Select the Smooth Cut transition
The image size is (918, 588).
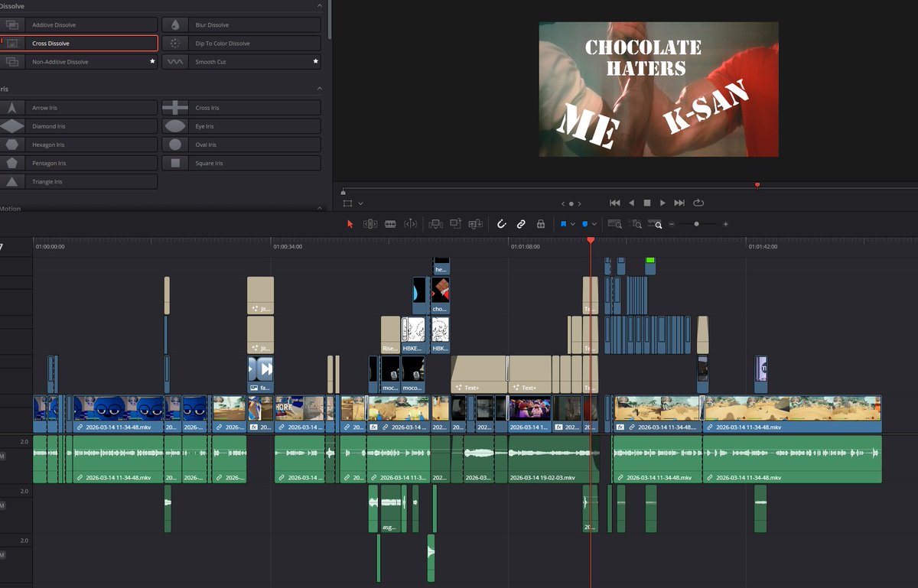coord(241,62)
